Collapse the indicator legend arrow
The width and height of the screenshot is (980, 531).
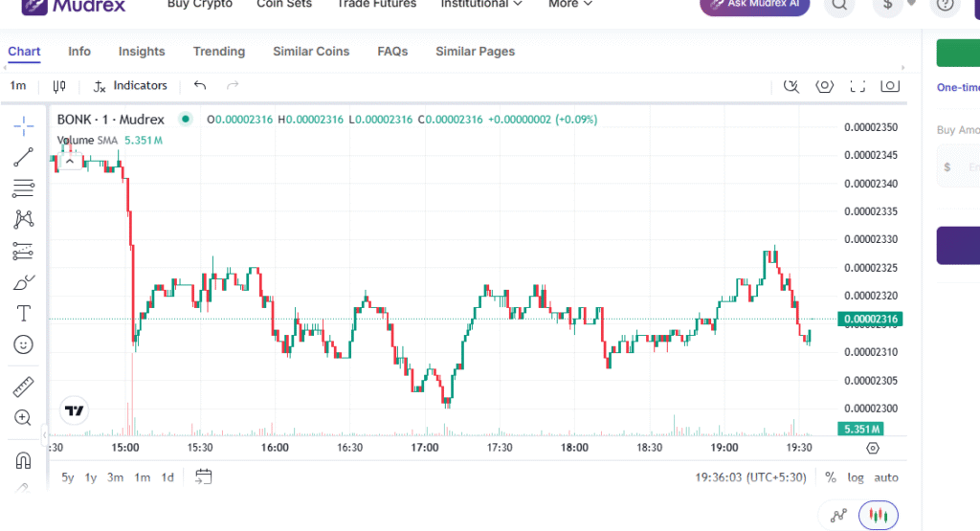(x=69, y=162)
